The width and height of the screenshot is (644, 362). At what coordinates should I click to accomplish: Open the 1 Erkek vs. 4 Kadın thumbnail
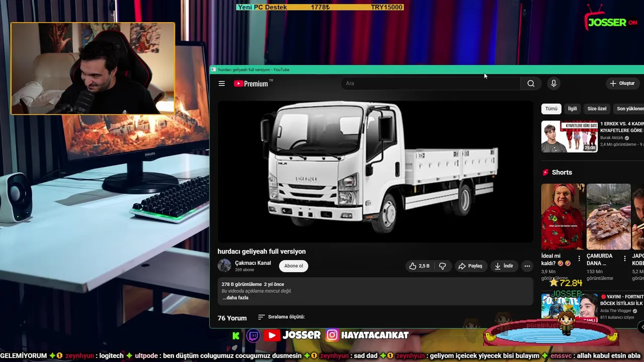point(570,136)
